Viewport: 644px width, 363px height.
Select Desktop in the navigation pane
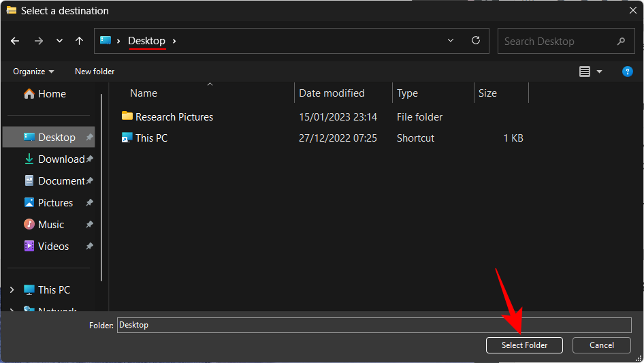[x=49, y=138]
